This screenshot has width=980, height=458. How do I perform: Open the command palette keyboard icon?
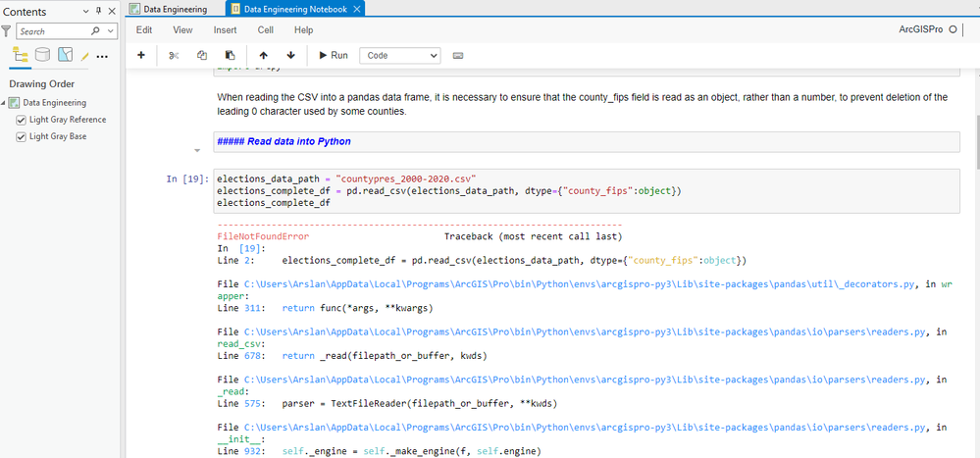coord(458,56)
